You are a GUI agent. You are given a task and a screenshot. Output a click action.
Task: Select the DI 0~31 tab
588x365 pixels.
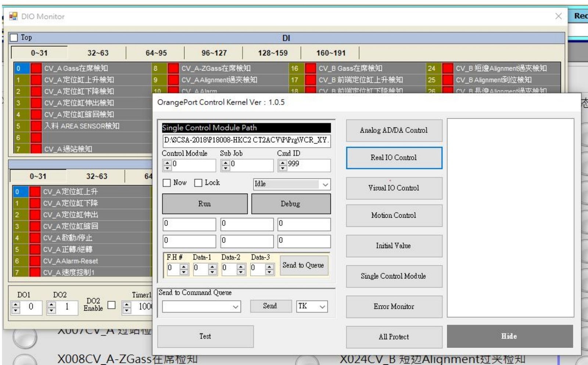[39, 53]
